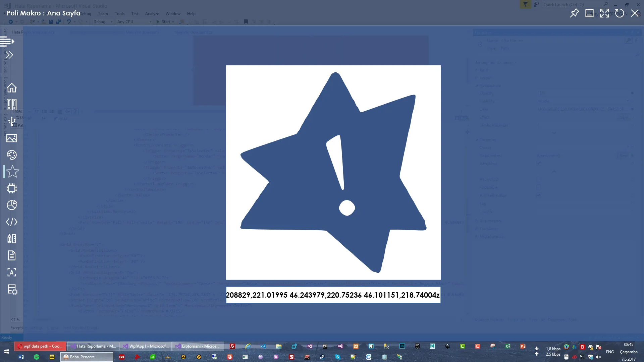Select the code brackets icon

(x=12, y=222)
